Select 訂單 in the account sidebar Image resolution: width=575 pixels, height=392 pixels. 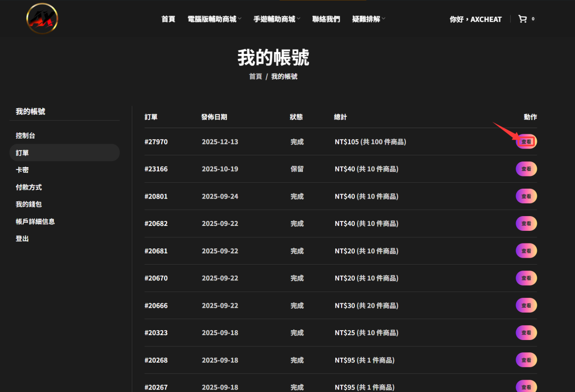(x=65, y=152)
